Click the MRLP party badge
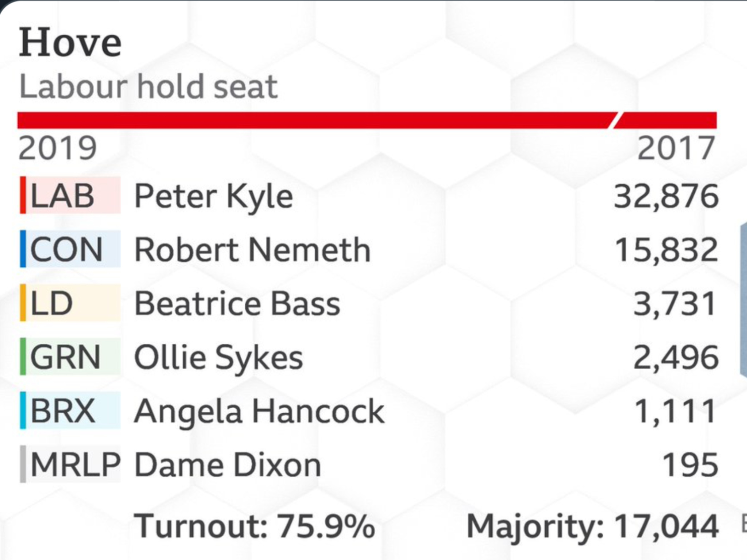Image resolution: width=747 pixels, height=560 pixels. (x=70, y=464)
